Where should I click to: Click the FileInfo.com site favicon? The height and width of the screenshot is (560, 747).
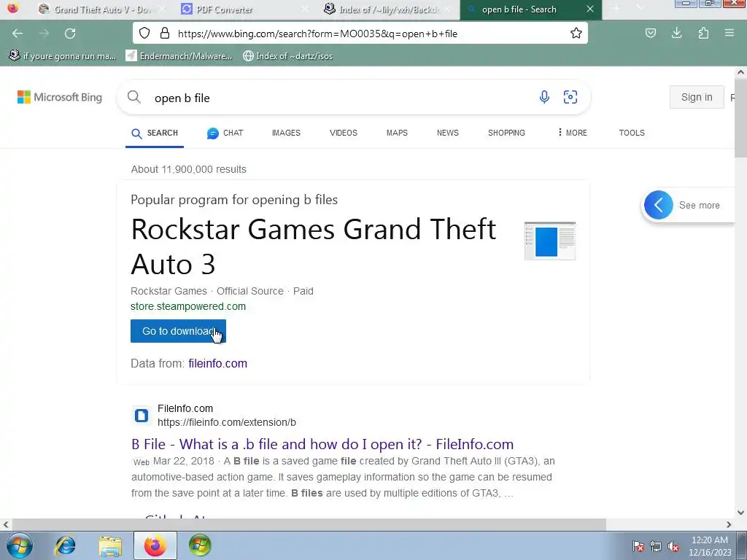tap(141, 415)
